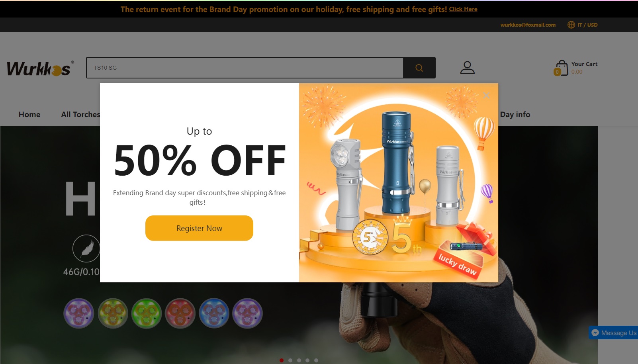Open the Home menu item

(29, 114)
